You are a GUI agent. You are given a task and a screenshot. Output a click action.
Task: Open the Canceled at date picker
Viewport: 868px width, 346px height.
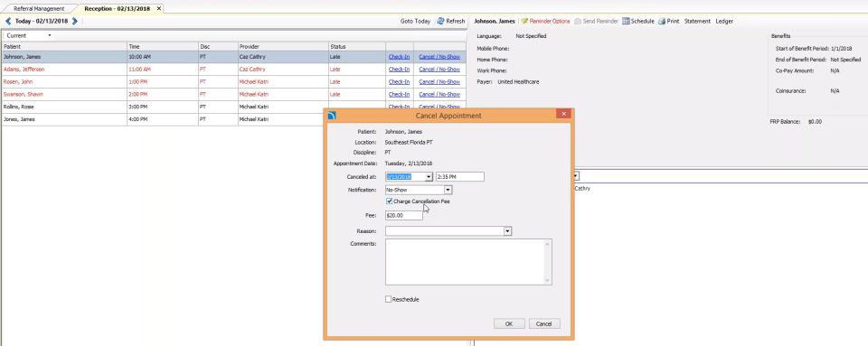[x=429, y=177]
